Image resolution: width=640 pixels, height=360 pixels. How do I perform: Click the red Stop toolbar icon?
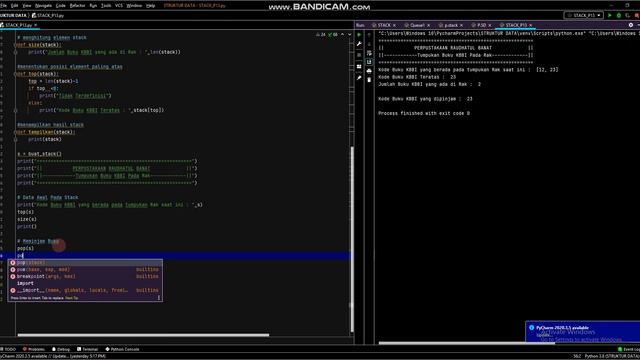pyautogui.click(x=637, y=16)
